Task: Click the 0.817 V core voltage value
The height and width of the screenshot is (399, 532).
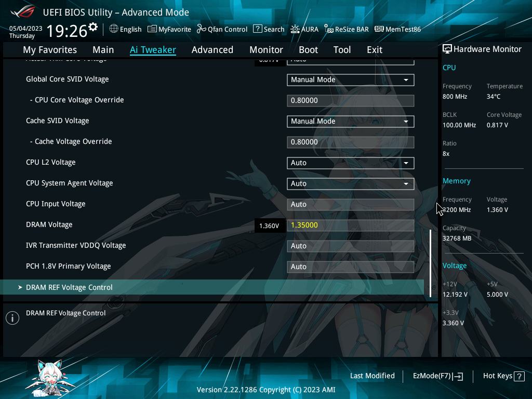Action: 497,125
